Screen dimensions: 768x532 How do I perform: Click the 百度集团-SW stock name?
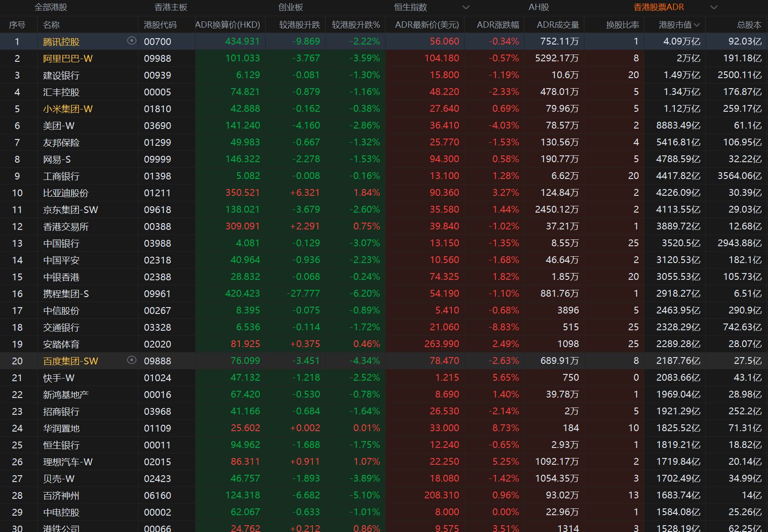click(x=70, y=361)
